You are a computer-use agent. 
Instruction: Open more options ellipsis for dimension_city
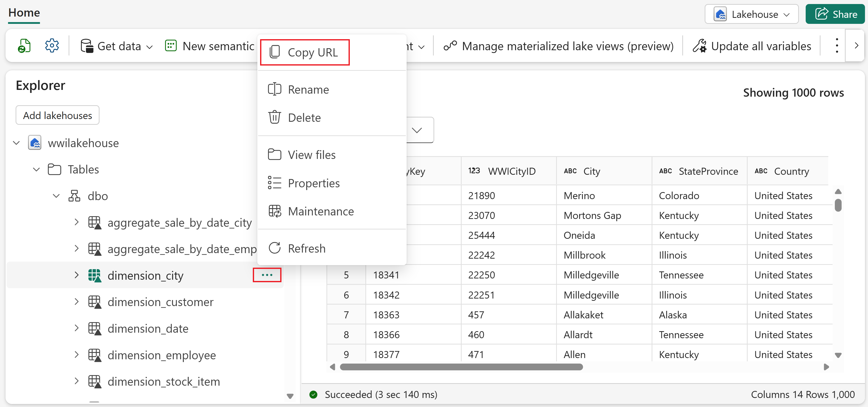[x=267, y=275]
